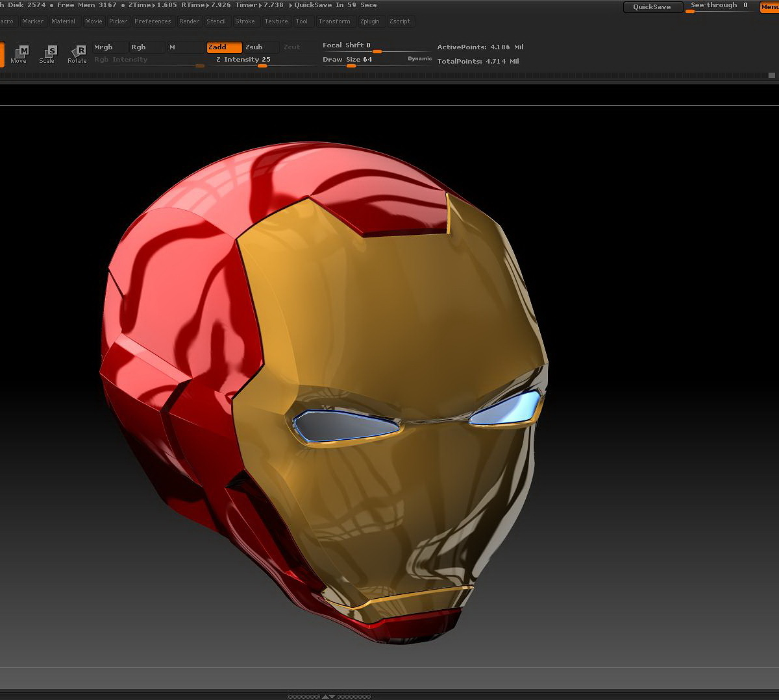This screenshot has width=779, height=700.
Task: Click the Free Mem status value
Action: 87,5
